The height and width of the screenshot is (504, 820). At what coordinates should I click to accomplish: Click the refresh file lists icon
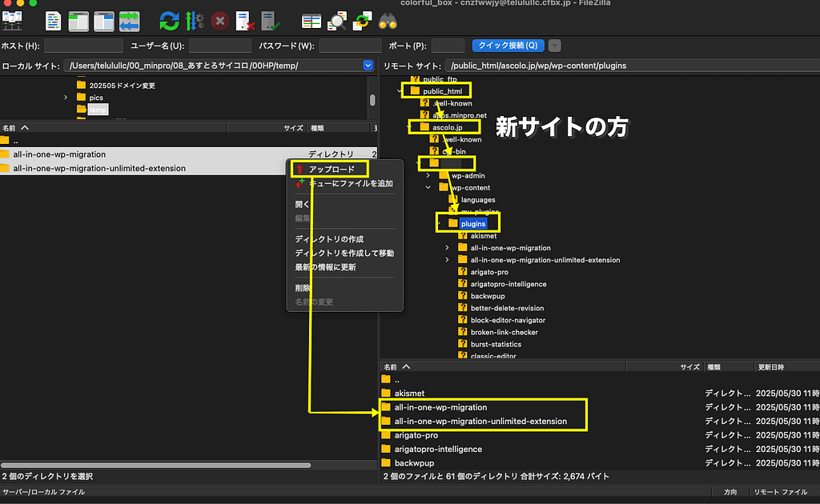click(x=169, y=21)
